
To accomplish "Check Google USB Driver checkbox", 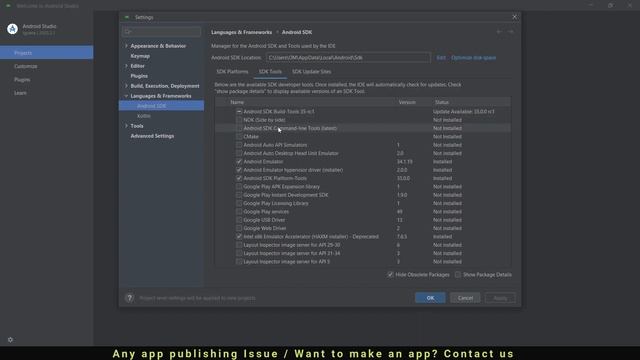I will 239,220.
